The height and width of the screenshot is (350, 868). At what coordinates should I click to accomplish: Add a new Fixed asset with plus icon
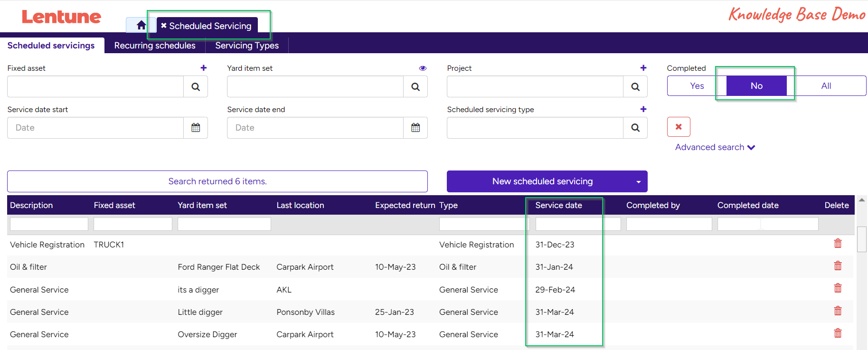(x=204, y=68)
